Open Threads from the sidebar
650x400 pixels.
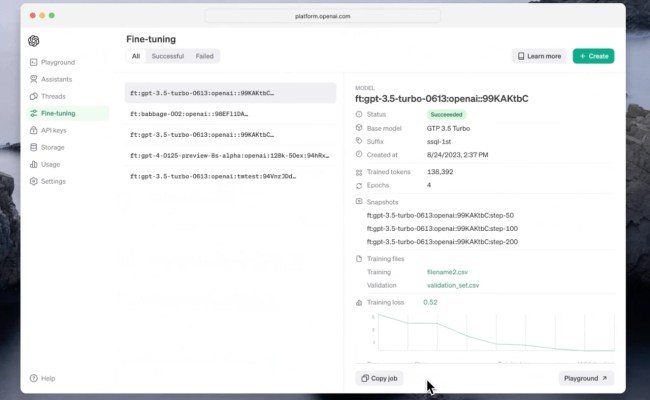[x=68, y=96]
